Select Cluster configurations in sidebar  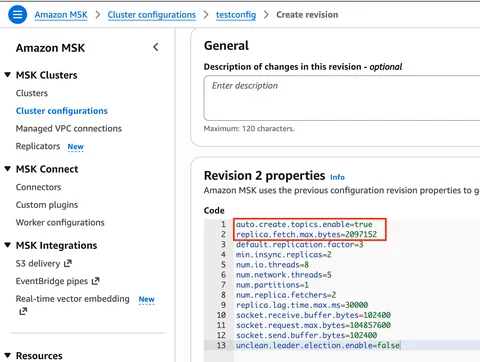point(62,111)
